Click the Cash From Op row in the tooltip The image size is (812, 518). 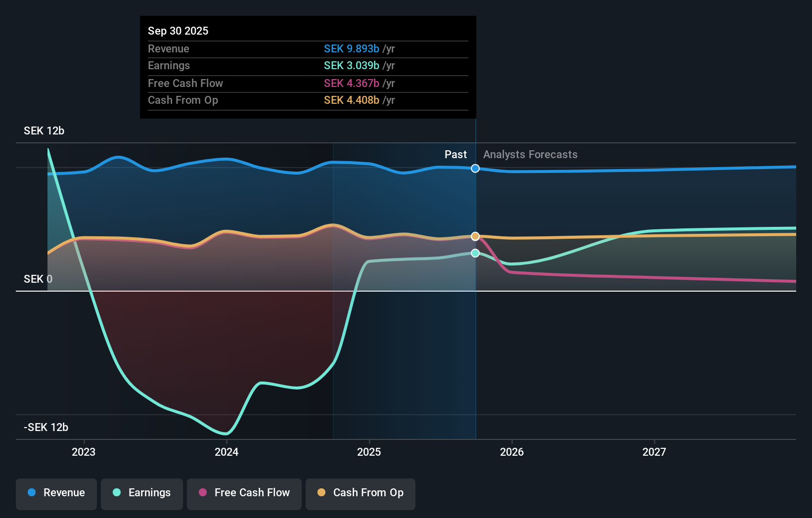[x=308, y=100]
